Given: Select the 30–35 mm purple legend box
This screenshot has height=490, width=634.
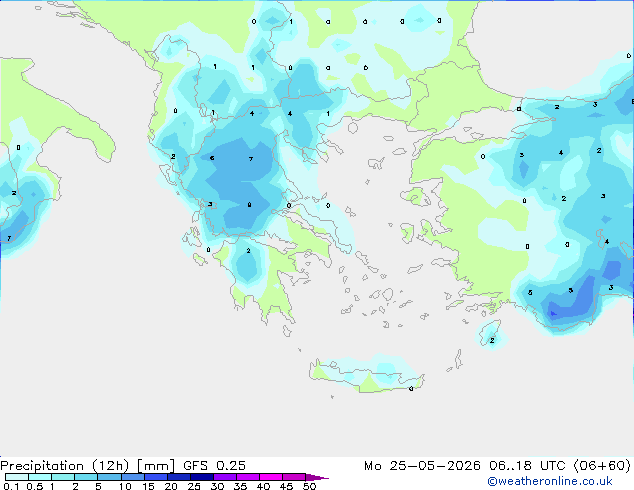Looking at the screenshot, I should 224,477.
